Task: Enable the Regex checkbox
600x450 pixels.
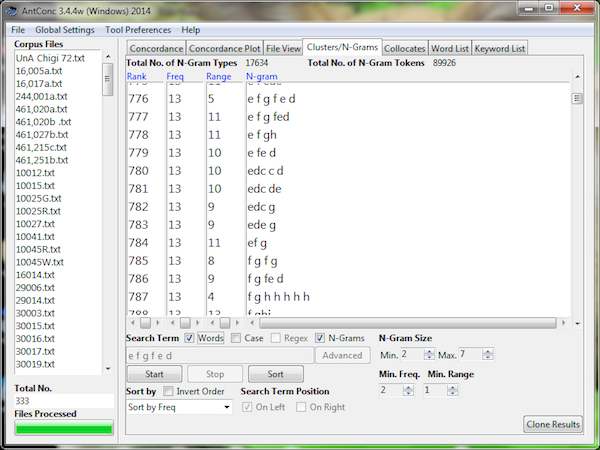Action: point(276,338)
